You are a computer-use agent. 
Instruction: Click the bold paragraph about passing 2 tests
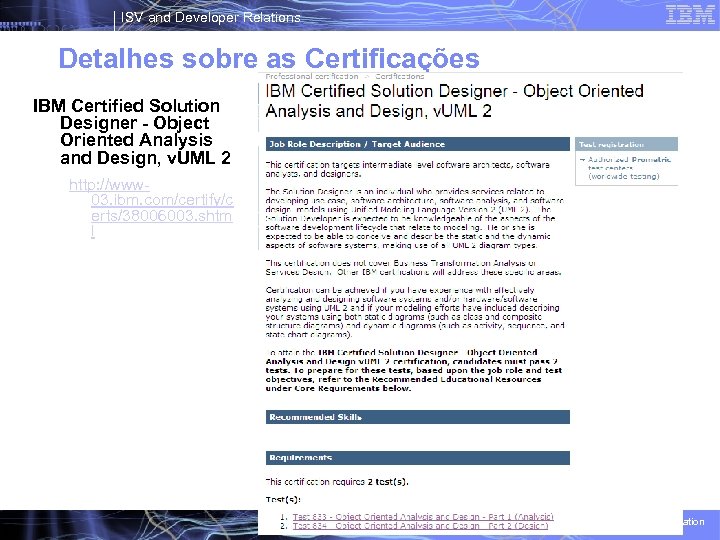414,370
